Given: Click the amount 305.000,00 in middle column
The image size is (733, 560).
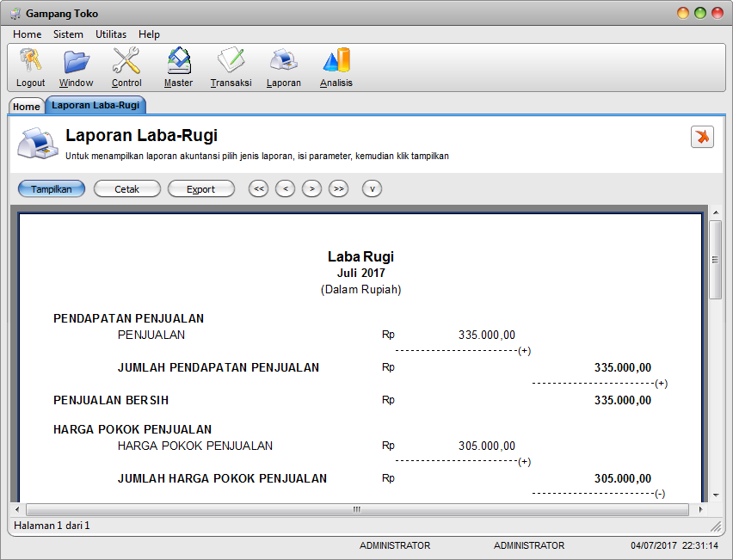Looking at the screenshot, I should click(x=487, y=446).
